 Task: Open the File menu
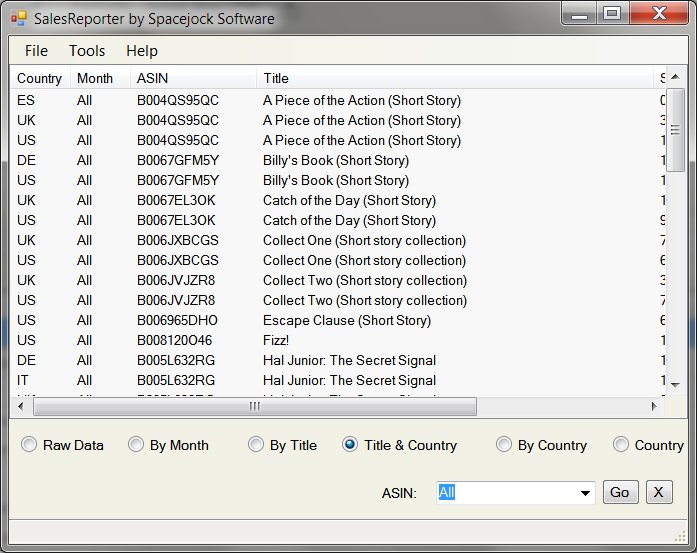coord(36,51)
